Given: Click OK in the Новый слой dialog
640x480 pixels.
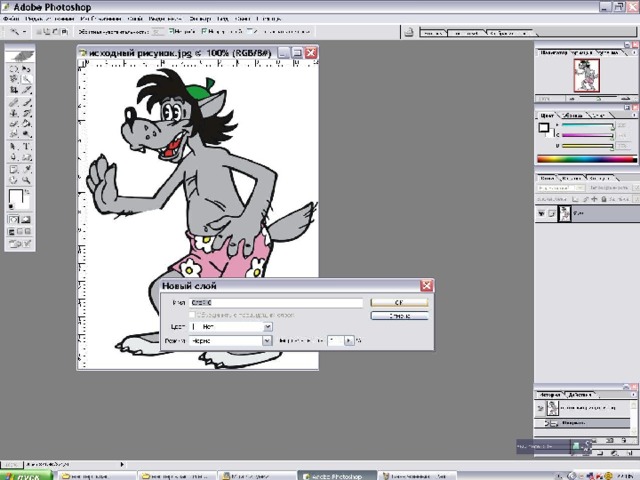Looking at the screenshot, I should click(399, 302).
